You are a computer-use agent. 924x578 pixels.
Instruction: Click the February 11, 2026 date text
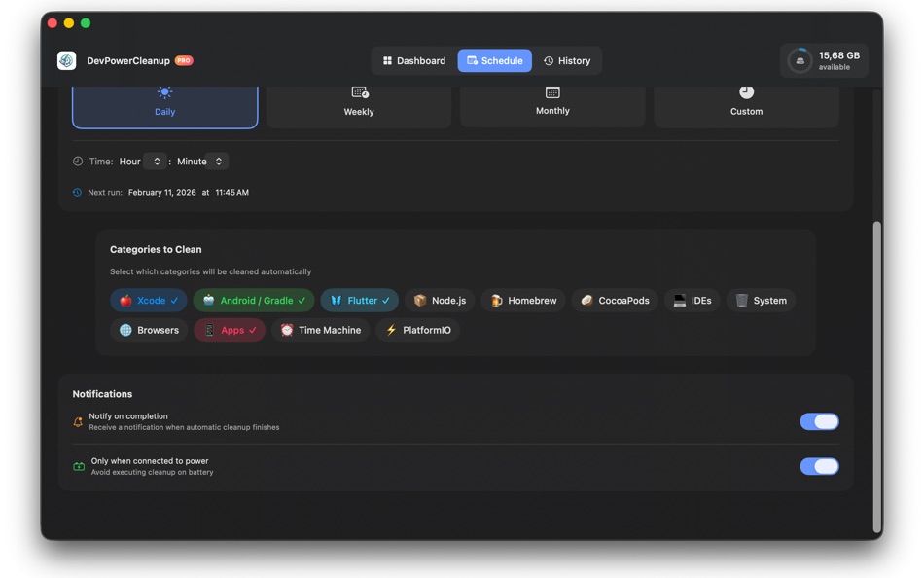point(162,193)
